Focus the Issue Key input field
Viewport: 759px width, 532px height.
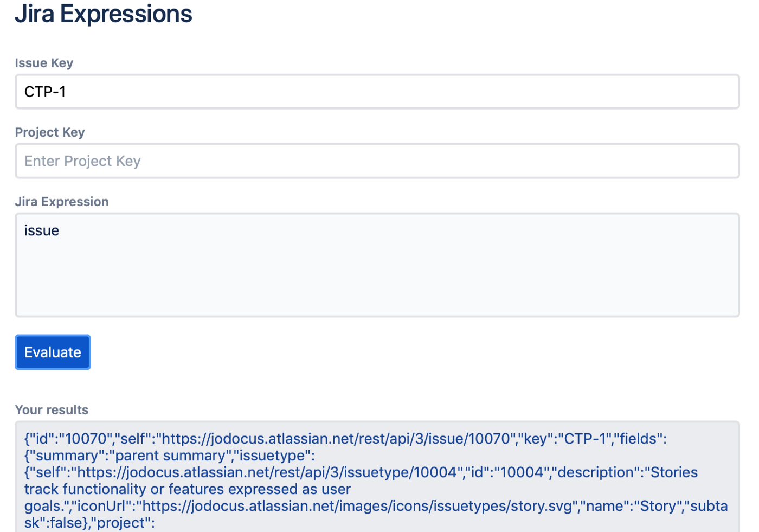[377, 92]
